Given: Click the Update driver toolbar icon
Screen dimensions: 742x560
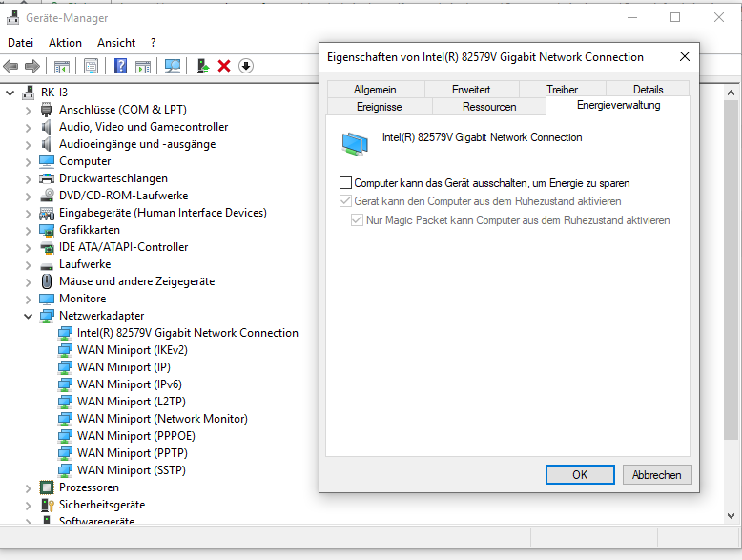Looking at the screenshot, I should [x=203, y=66].
